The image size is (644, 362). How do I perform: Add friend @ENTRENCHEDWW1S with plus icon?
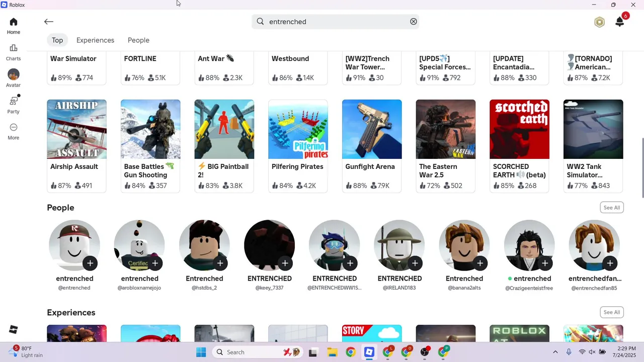[x=350, y=263]
